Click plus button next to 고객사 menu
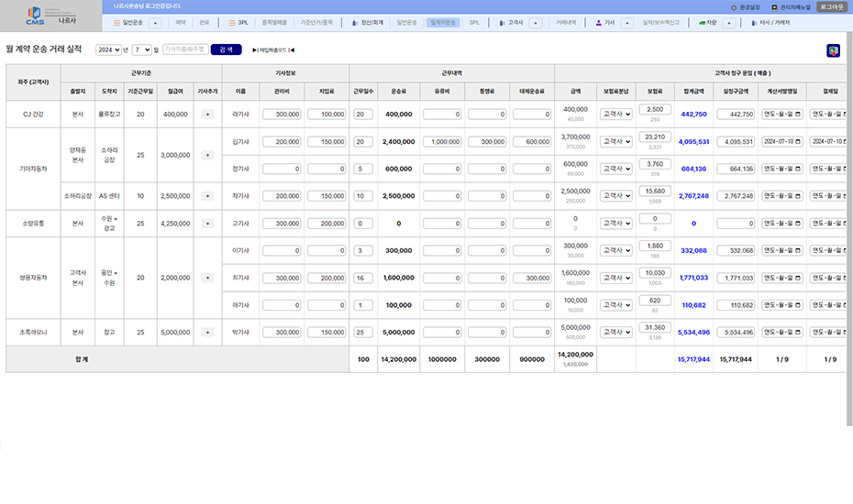Viewport: 853px width, 504px height. coord(536,23)
